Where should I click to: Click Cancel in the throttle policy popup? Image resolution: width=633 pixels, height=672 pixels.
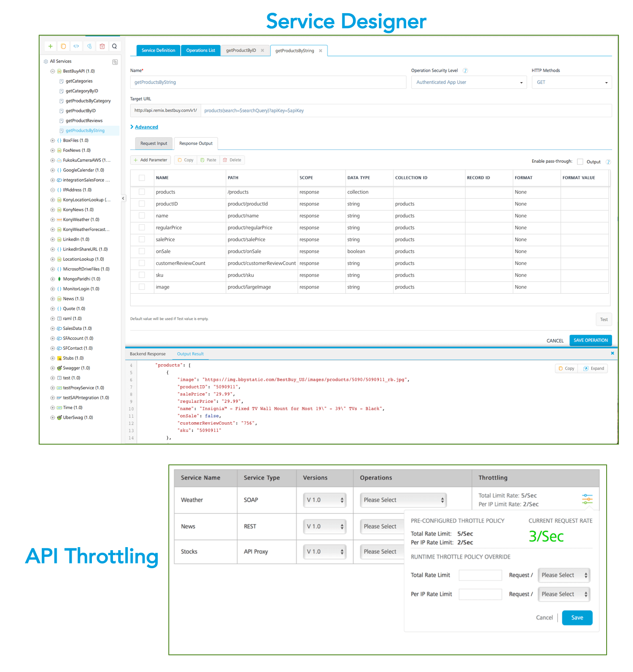coord(544,618)
